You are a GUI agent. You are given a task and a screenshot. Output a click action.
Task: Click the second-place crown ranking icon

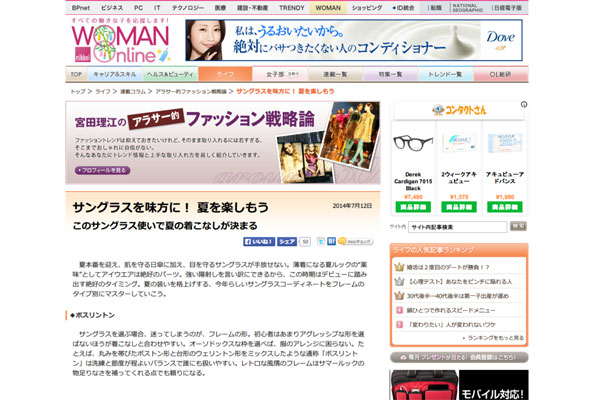pyautogui.click(x=399, y=281)
